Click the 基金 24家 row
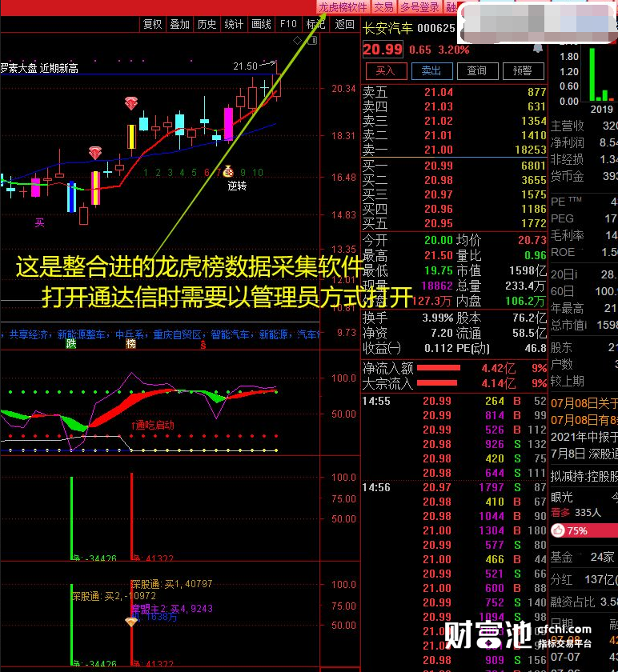Viewport: 618px width, 672px height. pyautogui.click(x=583, y=557)
